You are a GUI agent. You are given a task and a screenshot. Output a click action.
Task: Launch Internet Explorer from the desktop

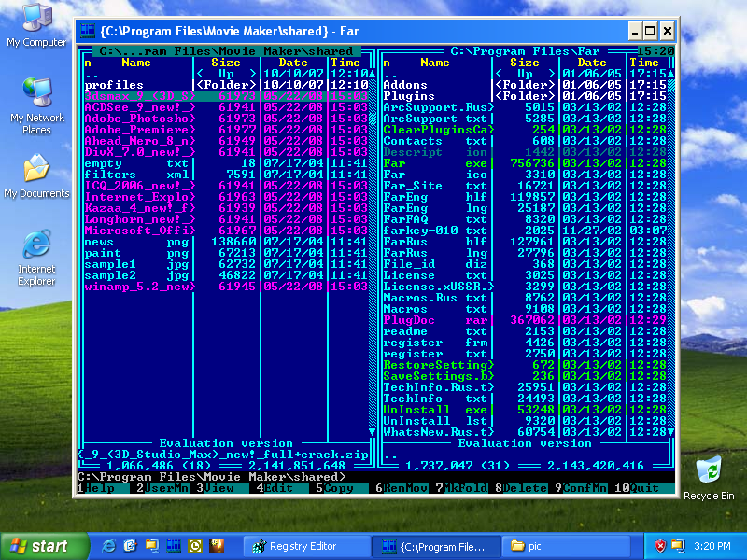[36, 259]
